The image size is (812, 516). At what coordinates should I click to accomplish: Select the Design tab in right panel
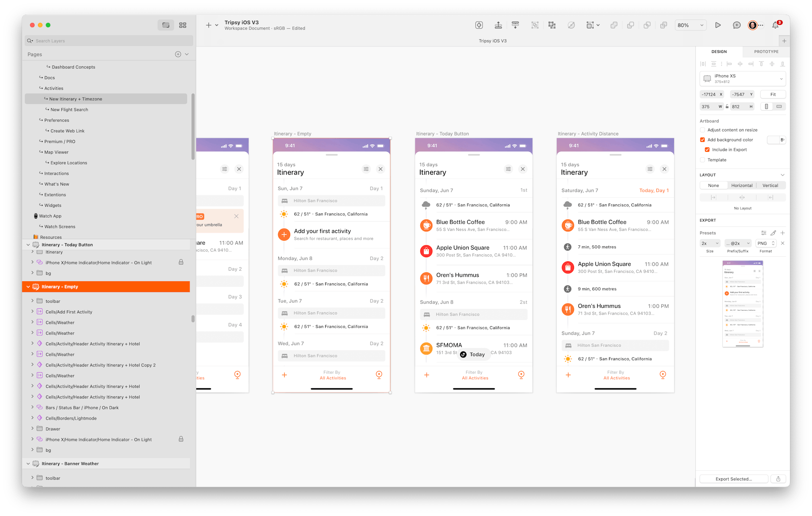tap(720, 52)
